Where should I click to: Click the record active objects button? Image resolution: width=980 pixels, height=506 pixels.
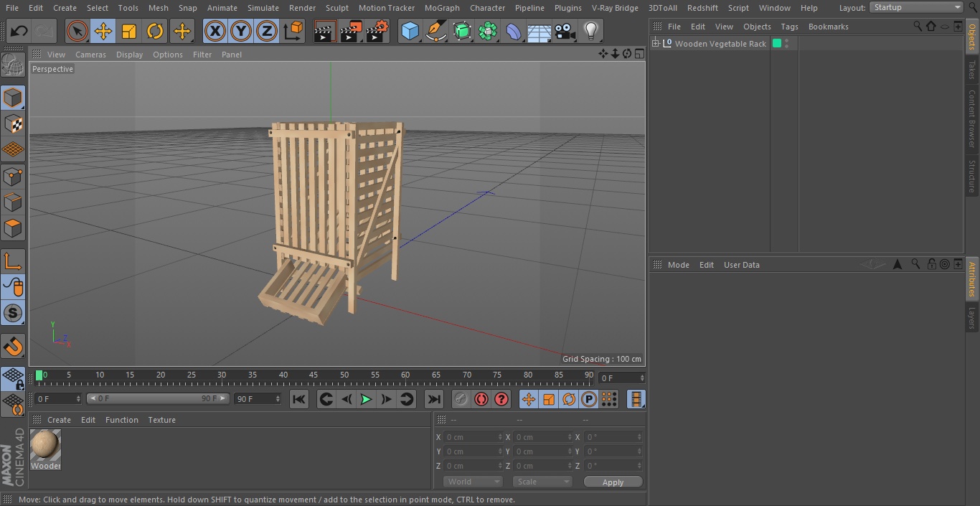(461, 399)
